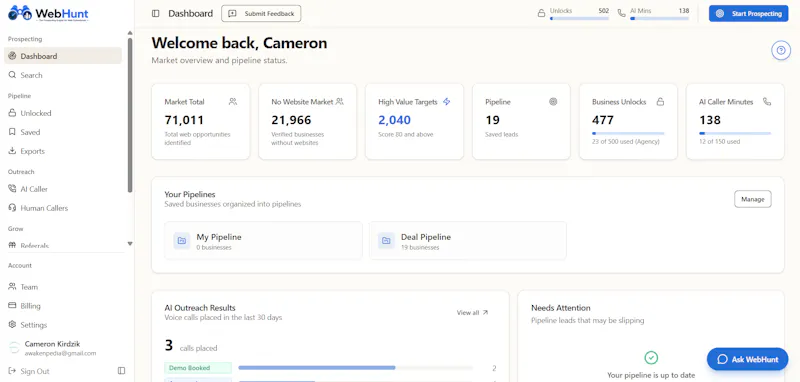Image resolution: width=800 pixels, height=382 pixels.
Task: Click AI Caller phone icon in sidebar
Action: (12, 189)
